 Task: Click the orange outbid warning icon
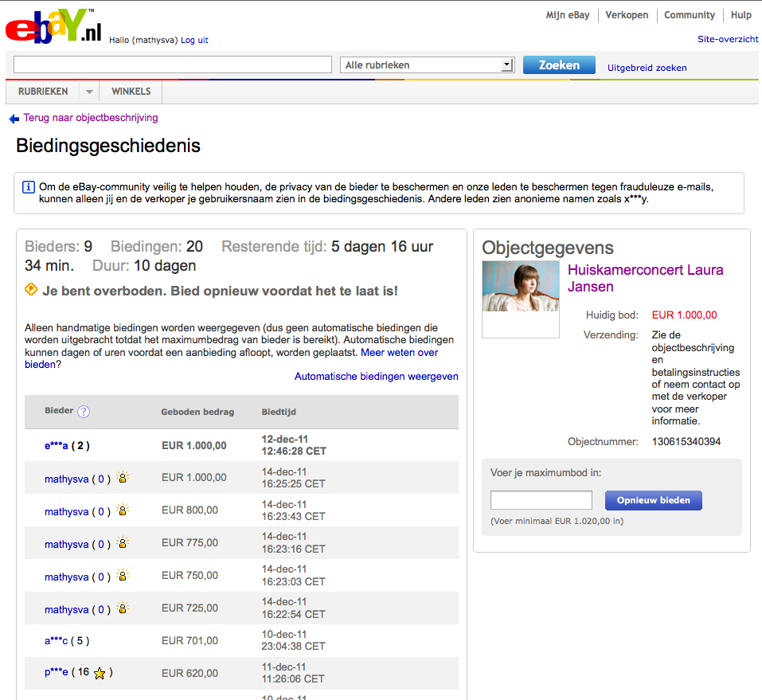pyautogui.click(x=31, y=290)
